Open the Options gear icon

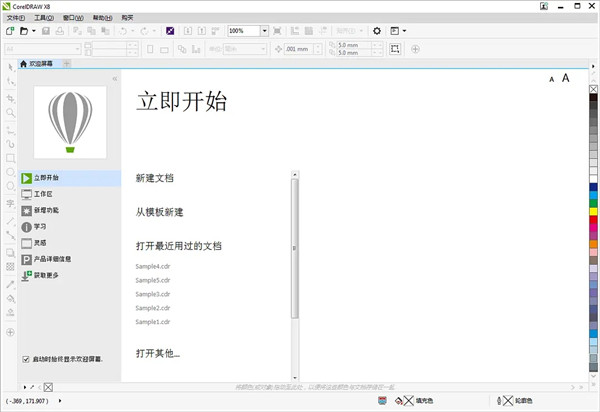377,31
